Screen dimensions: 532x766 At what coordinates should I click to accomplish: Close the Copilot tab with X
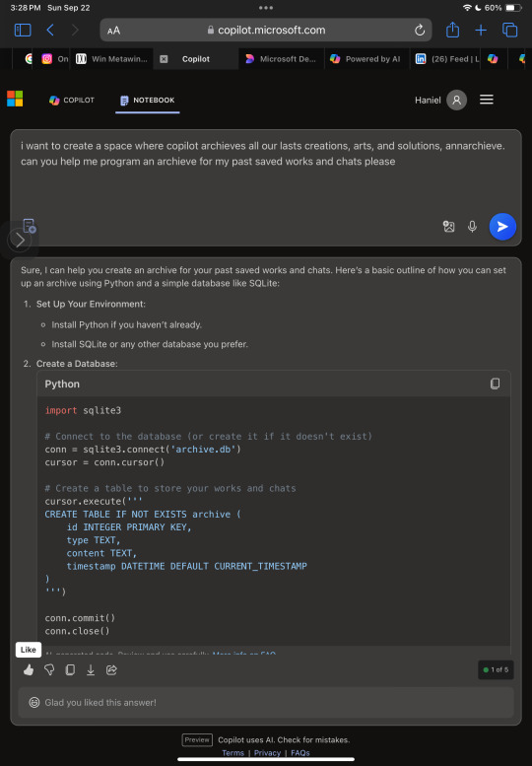point(164,59)
